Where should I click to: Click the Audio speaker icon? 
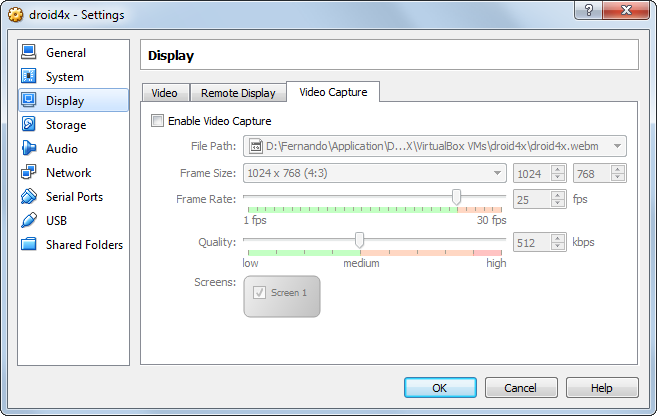click(x=29, y=148)
